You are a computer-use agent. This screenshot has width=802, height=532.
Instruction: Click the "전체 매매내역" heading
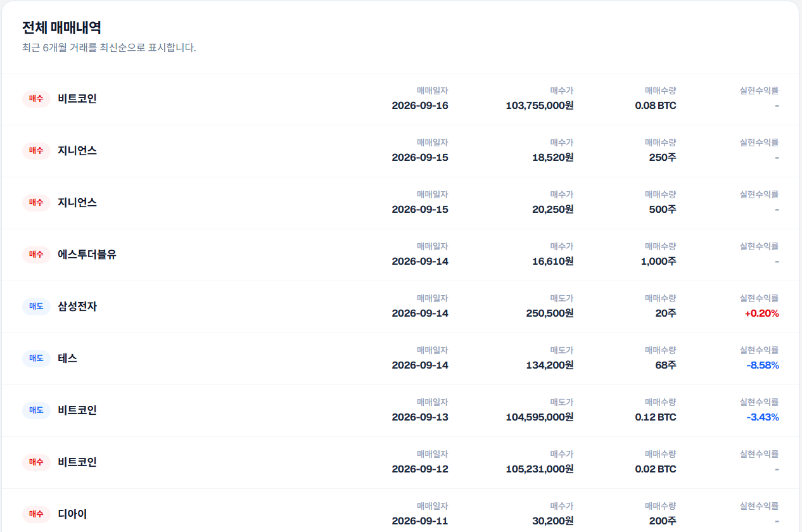click(61, 28)
